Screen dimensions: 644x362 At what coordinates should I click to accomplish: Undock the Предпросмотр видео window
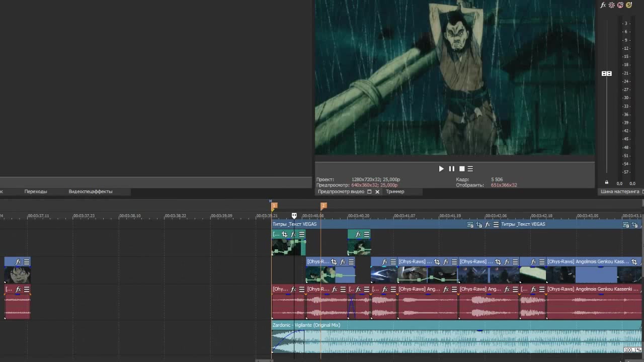369,192
